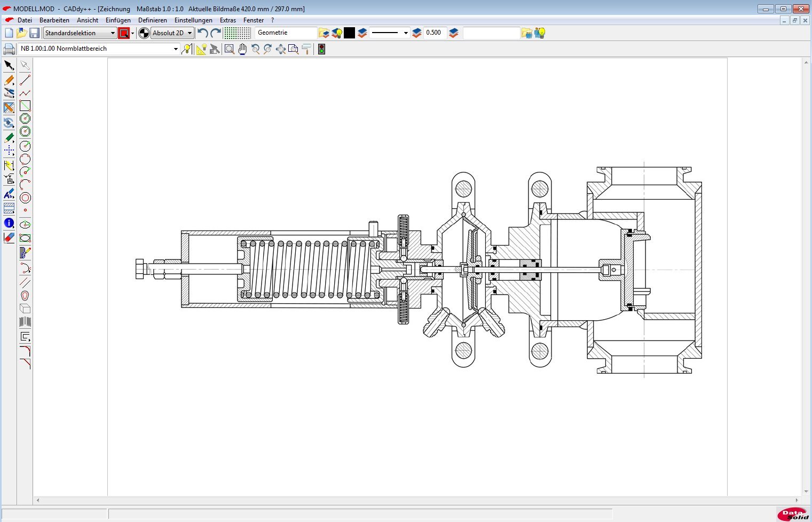The width and height of the screenshot is (812, 522).
Task: Open the line style dropdown
Action: point(390,33)
